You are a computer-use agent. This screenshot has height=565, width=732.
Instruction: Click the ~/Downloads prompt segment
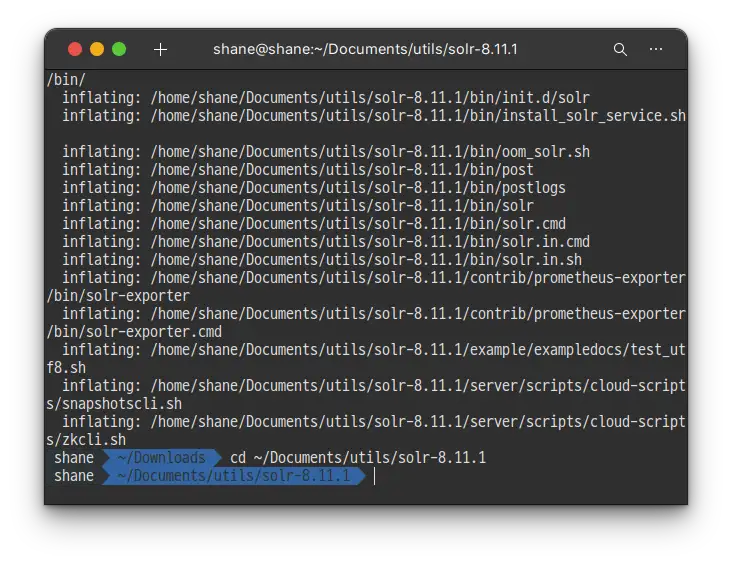click(162, 458)
